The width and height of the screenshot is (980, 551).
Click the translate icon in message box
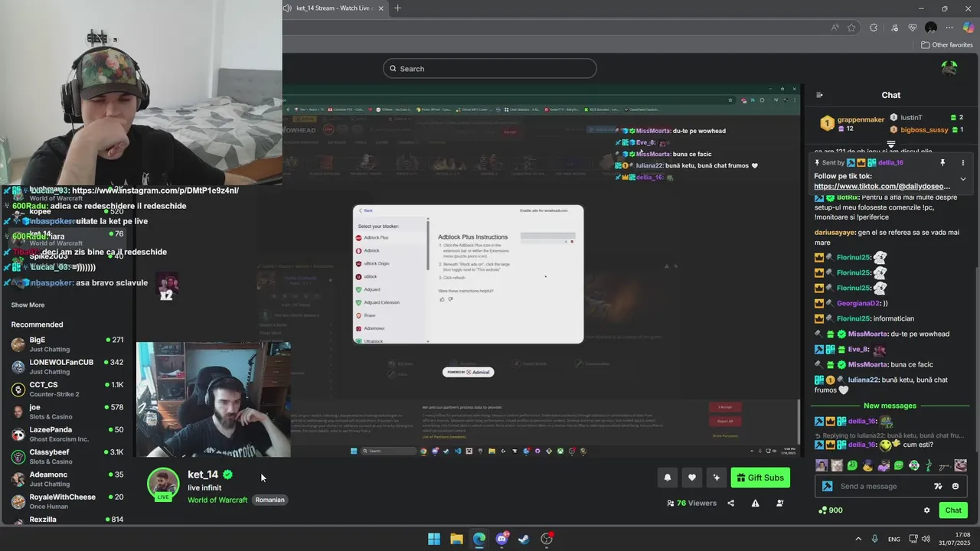coord(938,486)
